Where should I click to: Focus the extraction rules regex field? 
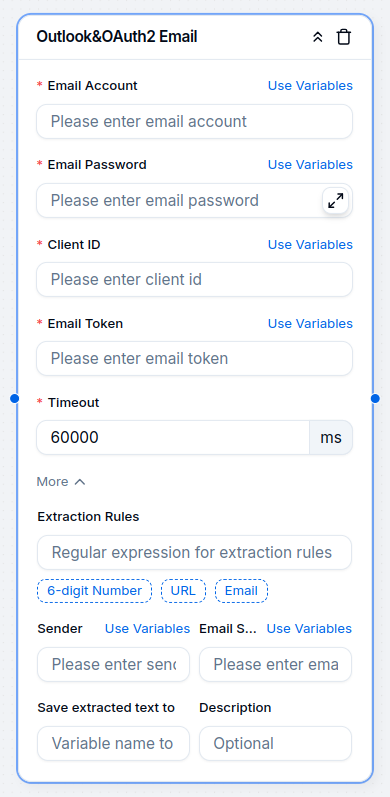pyautogui.click(x=194, y=553)
